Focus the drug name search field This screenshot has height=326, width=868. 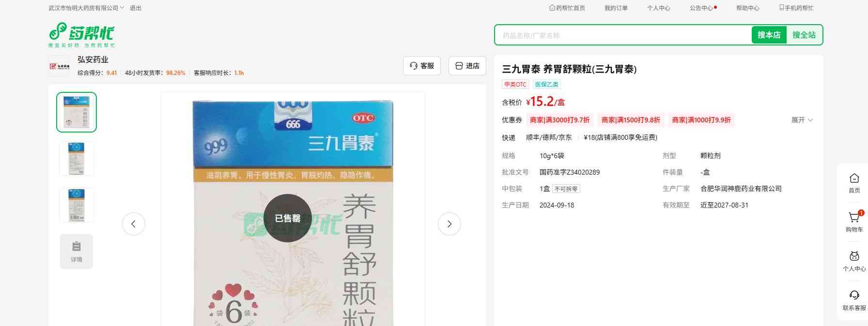click(622, 35)
